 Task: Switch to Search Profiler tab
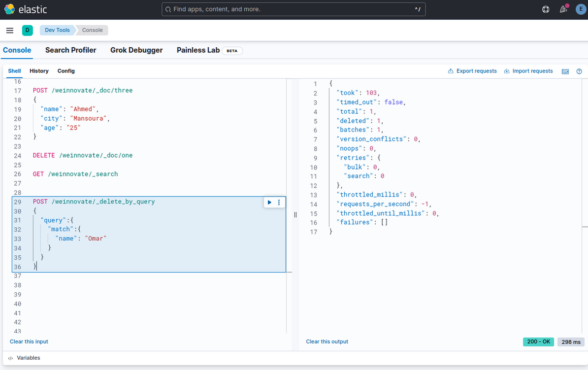pos(70,50)
